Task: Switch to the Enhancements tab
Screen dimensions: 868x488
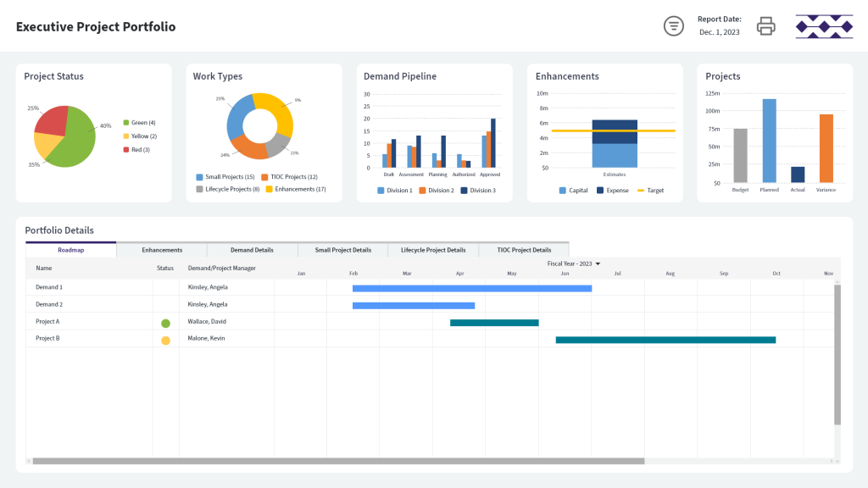Action: pyautogui.click(x=162, y=250)
